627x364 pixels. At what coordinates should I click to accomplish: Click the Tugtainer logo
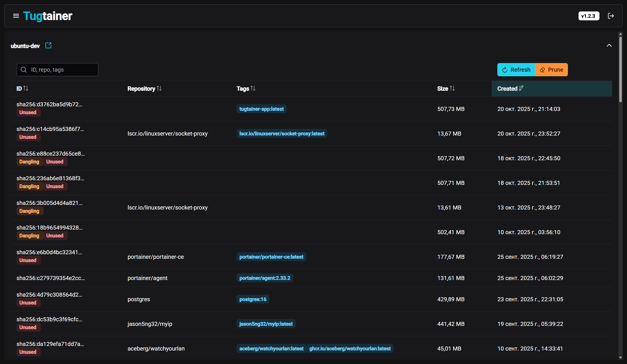48,16
